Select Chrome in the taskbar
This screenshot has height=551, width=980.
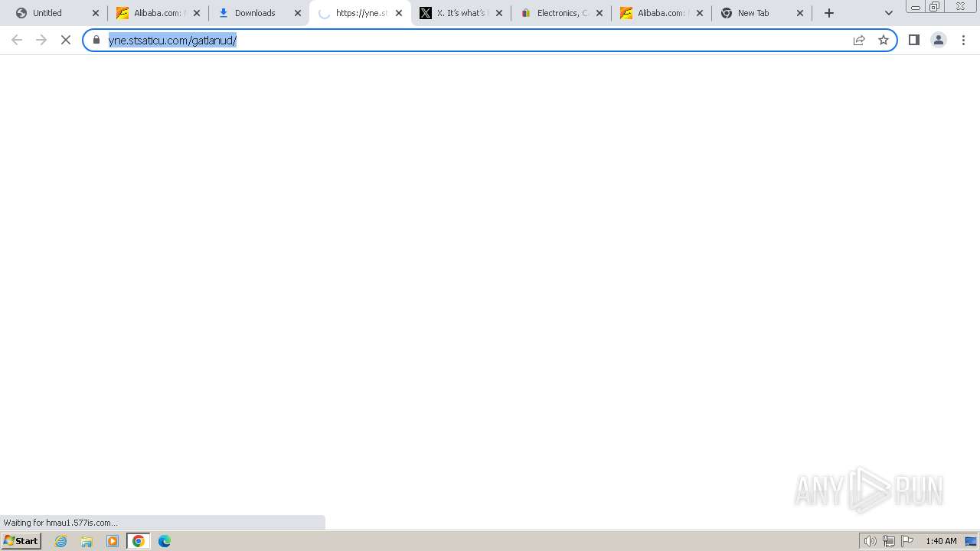(x=139, y=541)
